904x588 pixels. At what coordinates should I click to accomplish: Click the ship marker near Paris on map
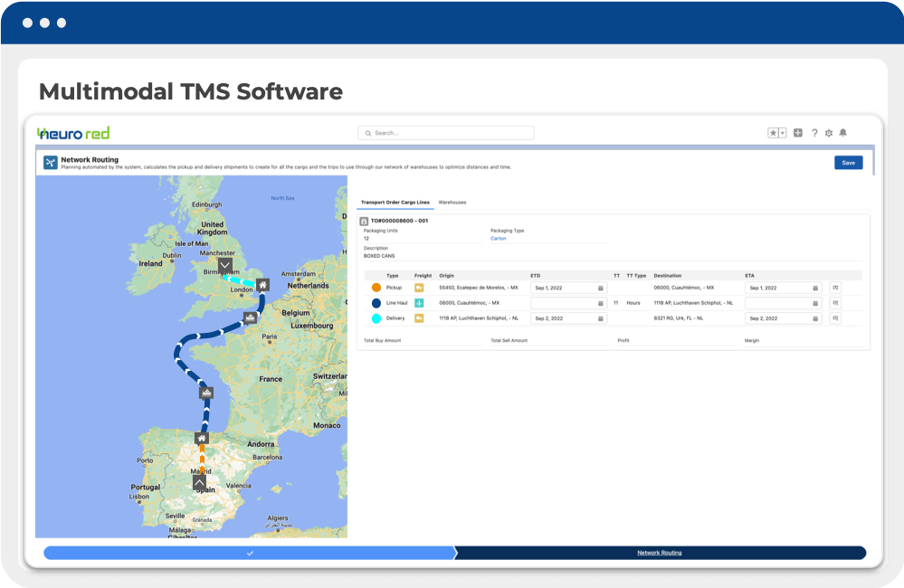click(x=250, y=318)
